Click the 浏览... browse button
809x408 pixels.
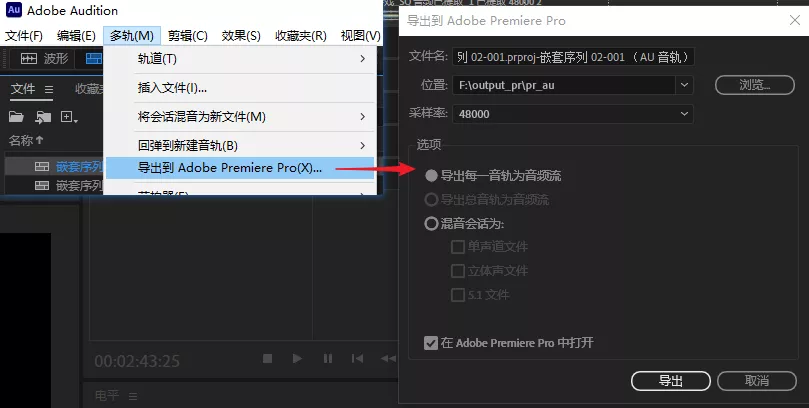(754, 85)
